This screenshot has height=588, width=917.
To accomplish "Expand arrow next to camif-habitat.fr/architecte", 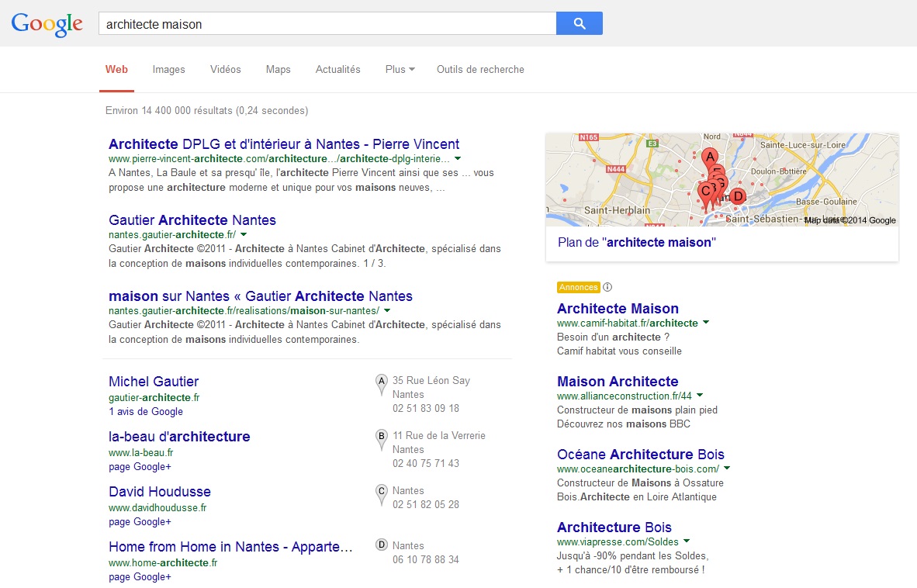I will (706, 323).
